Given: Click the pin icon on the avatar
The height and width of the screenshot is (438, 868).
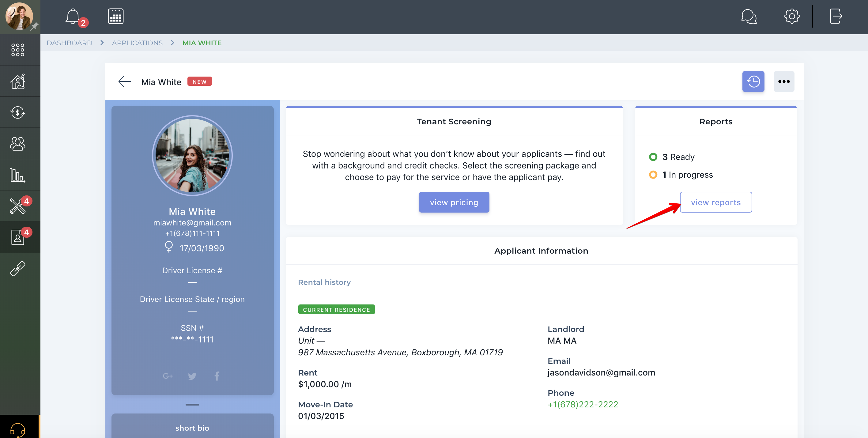Looking at the screenshot, I should 34,26.
